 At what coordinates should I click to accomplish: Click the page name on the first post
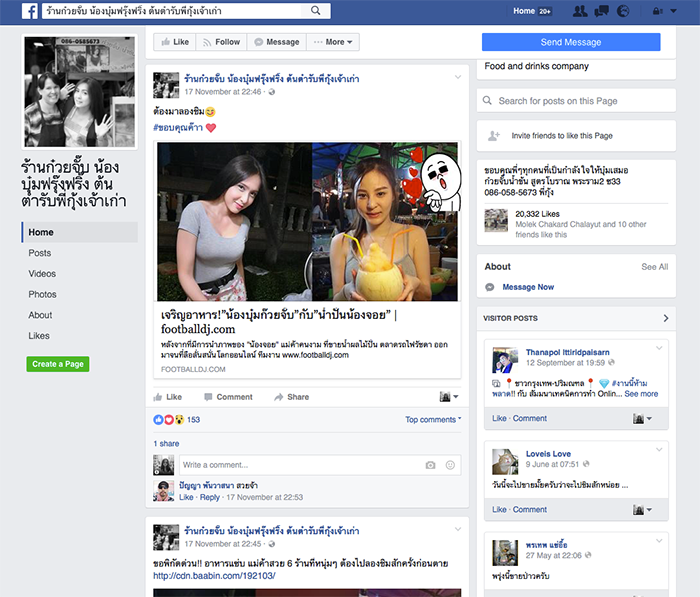coord(271,79)
